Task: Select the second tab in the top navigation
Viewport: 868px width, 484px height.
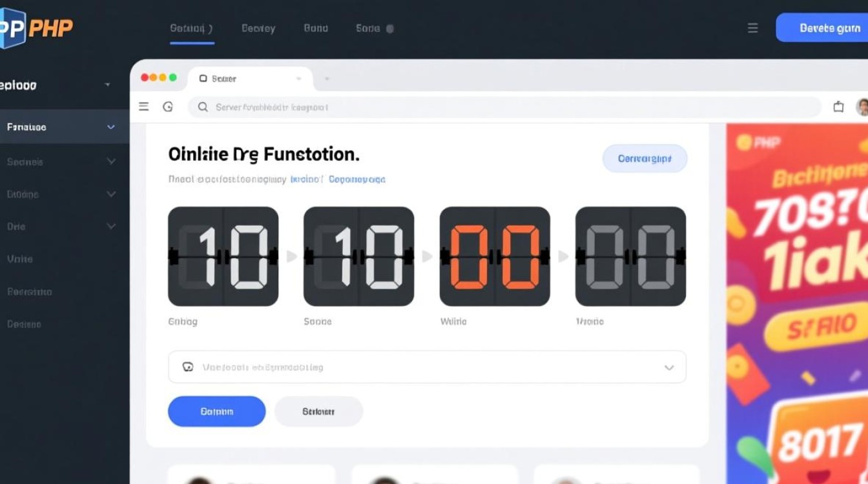Action: (x=258, y=28)
